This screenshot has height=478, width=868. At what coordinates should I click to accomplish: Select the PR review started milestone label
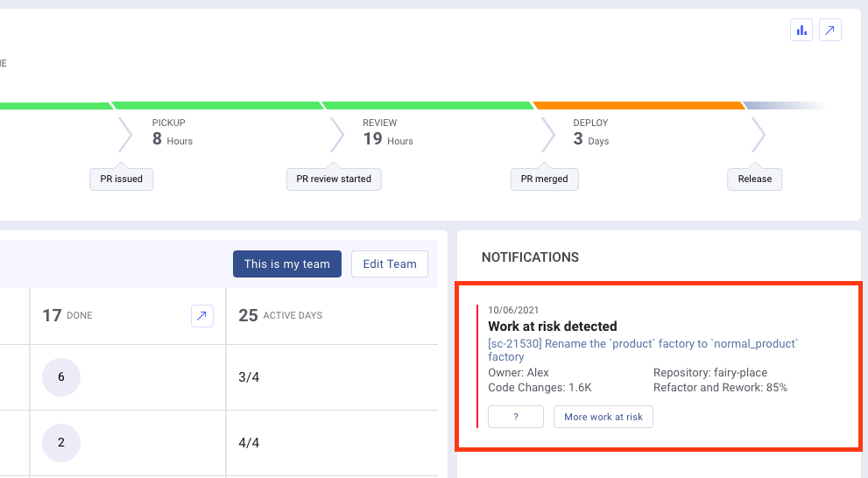pos(334,179)
